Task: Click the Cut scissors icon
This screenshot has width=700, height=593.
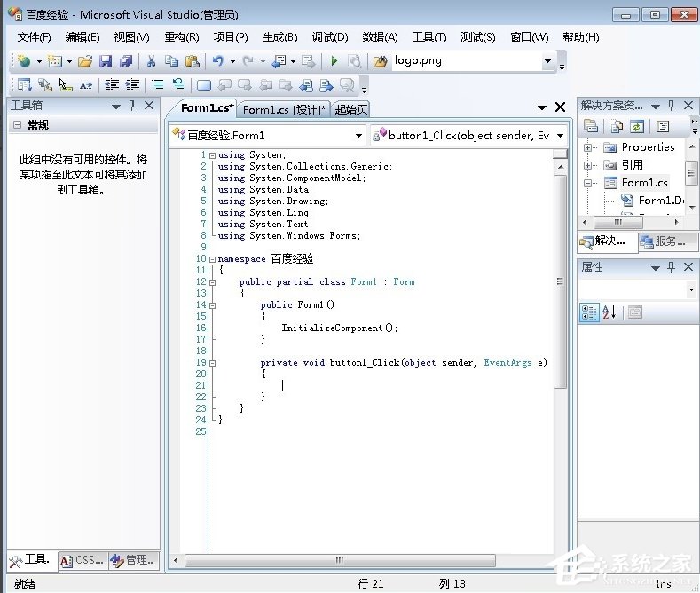Action: [151, 61]
